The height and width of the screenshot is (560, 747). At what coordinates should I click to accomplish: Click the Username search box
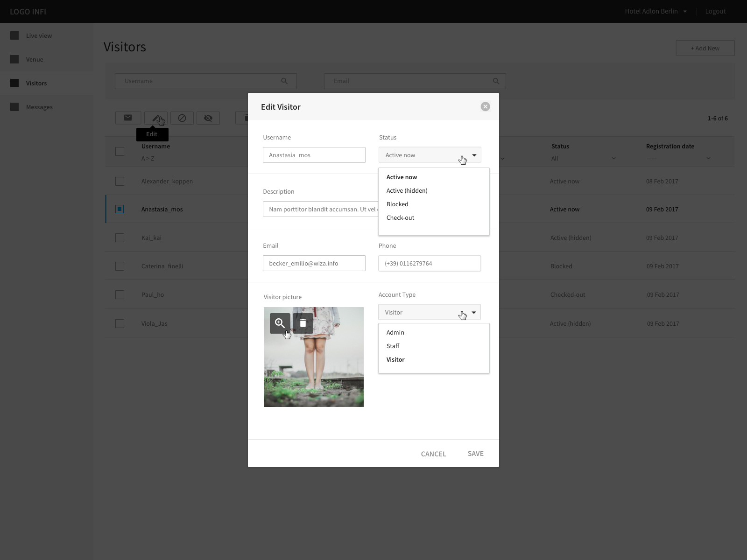pyautogui.click(x=206, y=81)
